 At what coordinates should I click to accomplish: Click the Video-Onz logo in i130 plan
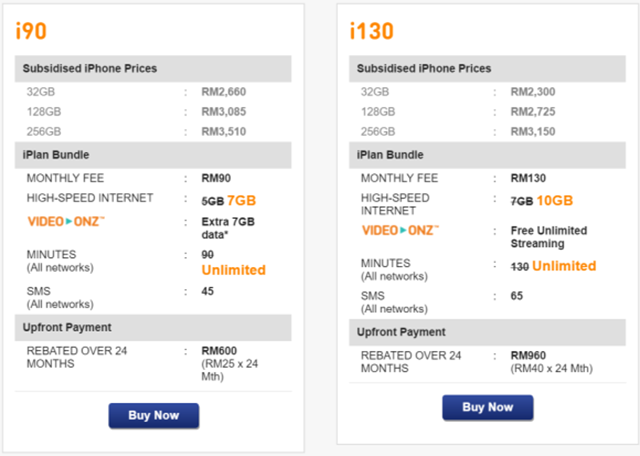tap(400, 230)
